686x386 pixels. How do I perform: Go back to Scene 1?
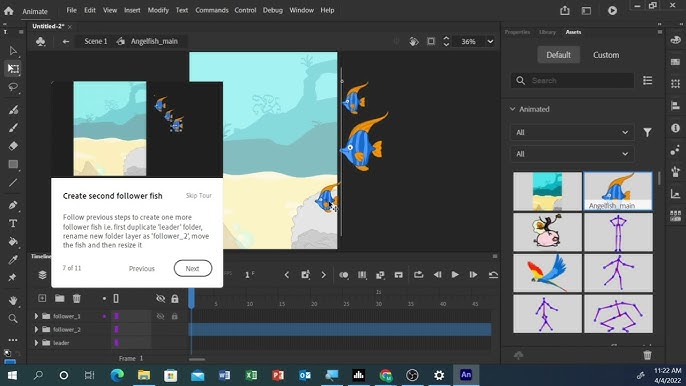click(x=95, y=41)
